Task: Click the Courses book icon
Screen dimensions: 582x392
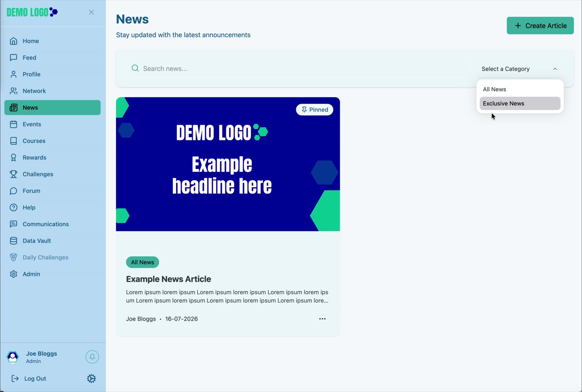Action: tap(14, 141)
